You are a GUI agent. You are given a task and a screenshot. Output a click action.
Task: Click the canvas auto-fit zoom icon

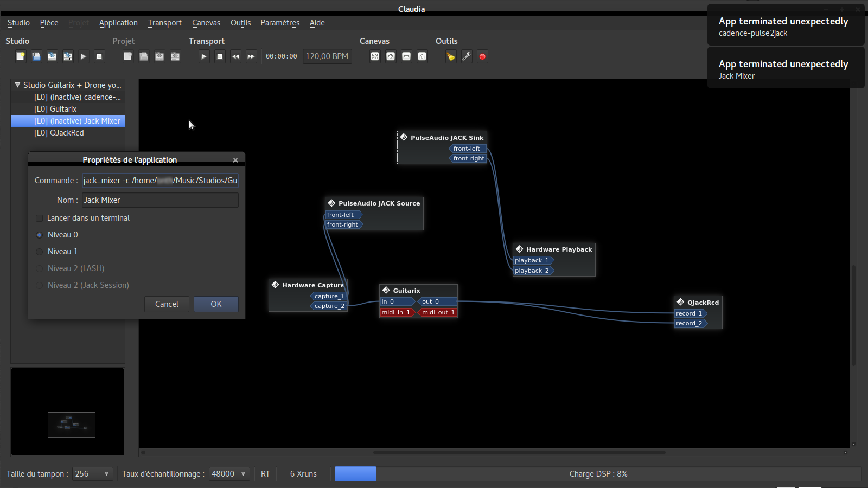[x=375, y=56]
